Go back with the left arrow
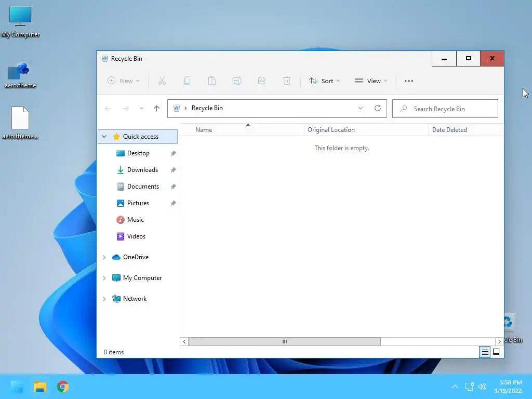Screen dimensions: 532x399 click(108, 109)
